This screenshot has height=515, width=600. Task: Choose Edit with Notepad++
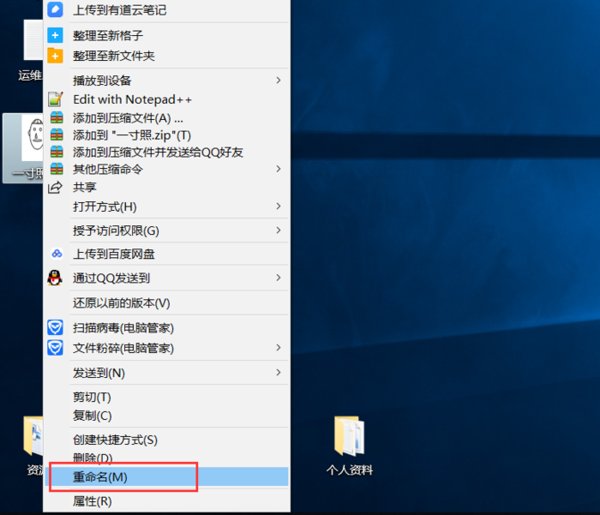pos(166,99)
